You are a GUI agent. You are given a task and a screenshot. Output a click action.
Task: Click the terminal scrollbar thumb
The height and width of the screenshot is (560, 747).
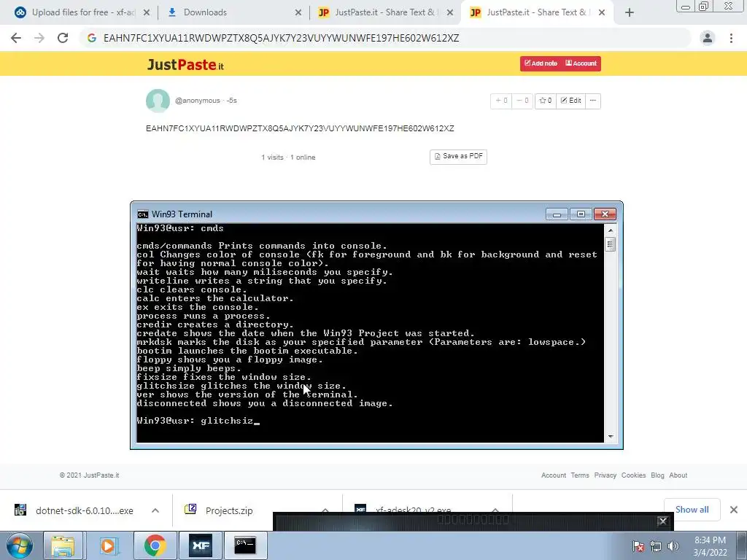pyautogui.click(x=611, y=244)
